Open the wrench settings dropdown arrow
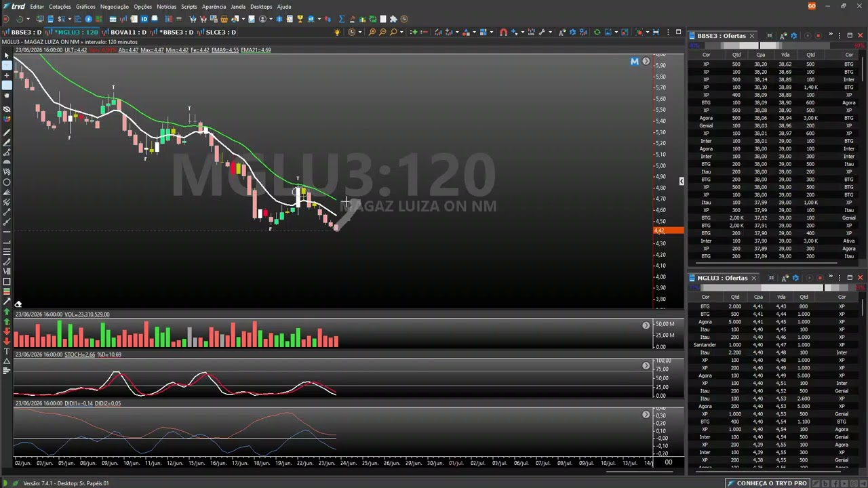 pyautogui.click(x=550, y=32)
